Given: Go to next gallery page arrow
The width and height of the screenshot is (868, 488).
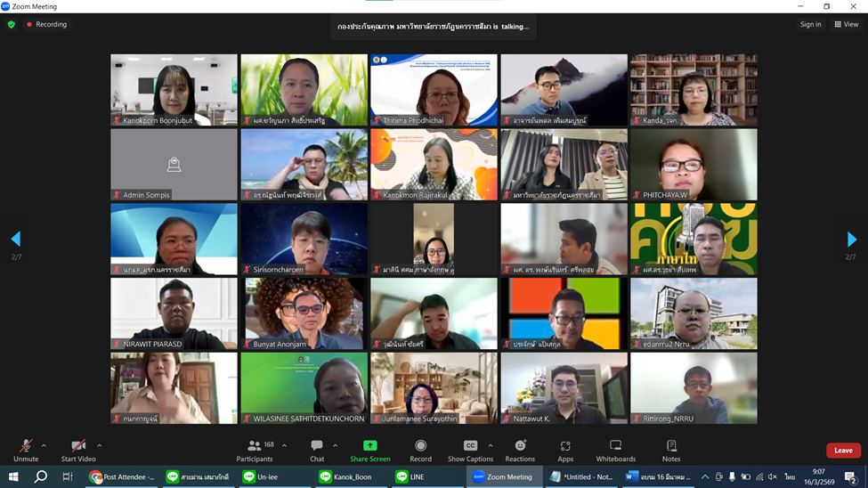Looking at the screenshot, I should [852, 240].
